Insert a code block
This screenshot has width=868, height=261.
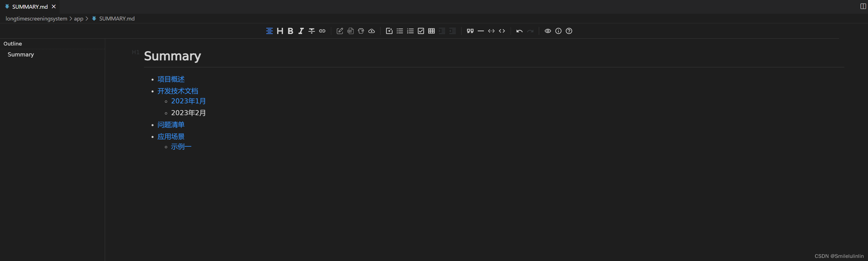(502, 31)
